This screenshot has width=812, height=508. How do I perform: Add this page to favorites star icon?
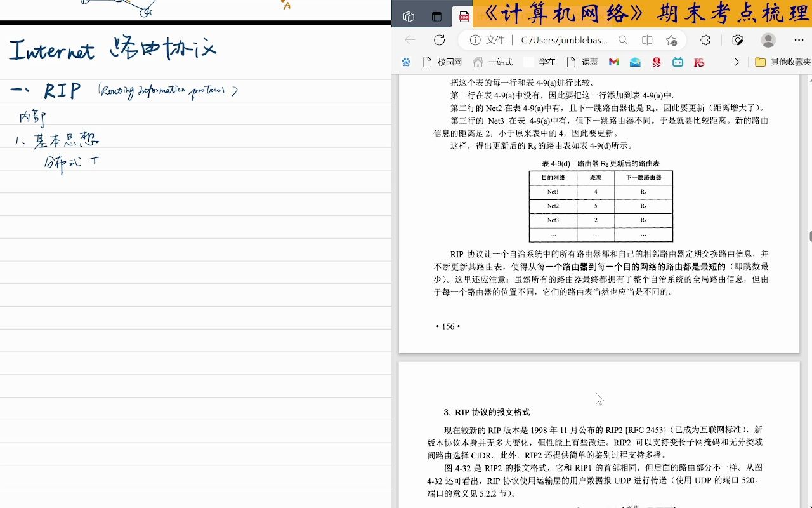tap(671, 40)
